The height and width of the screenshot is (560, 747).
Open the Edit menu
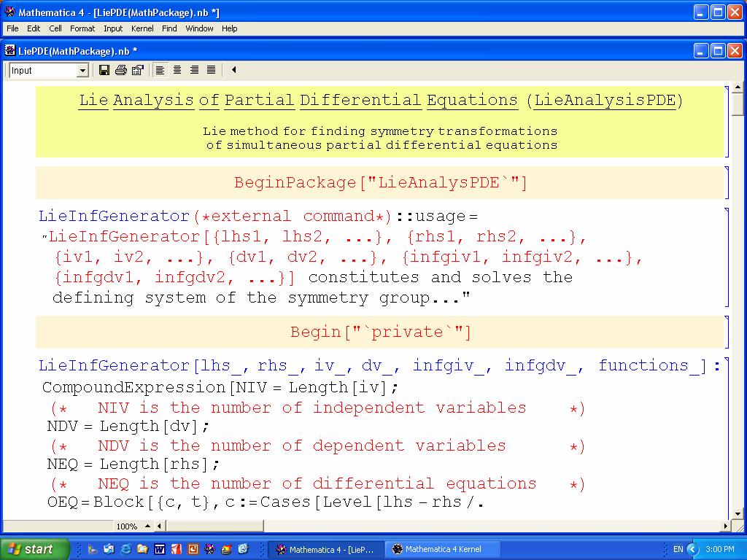click(x=34, y=28)
